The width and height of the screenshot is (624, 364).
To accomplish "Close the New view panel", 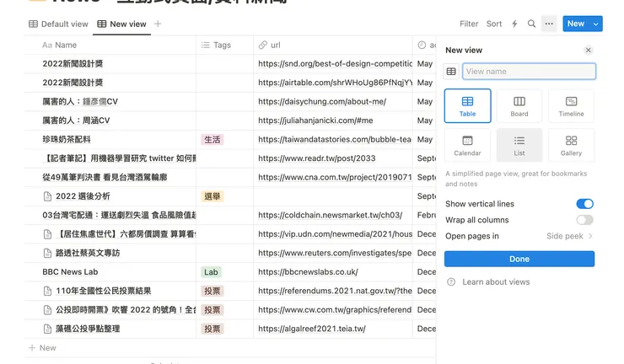I will pyautogui.click(x=589, y=50).
